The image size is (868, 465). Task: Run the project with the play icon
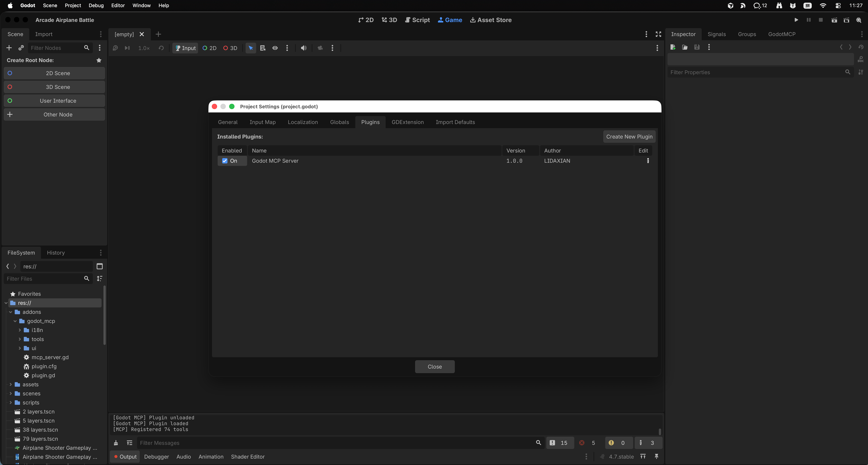(x=796, y=20)
